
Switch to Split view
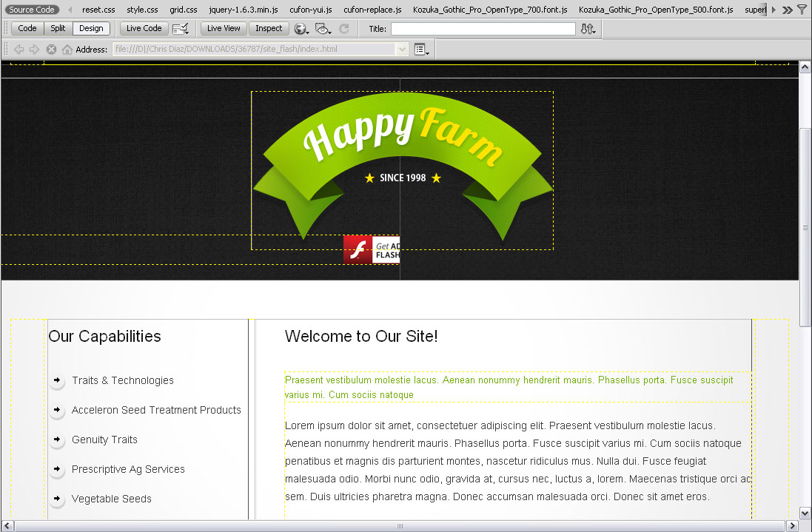pos(58,29)
